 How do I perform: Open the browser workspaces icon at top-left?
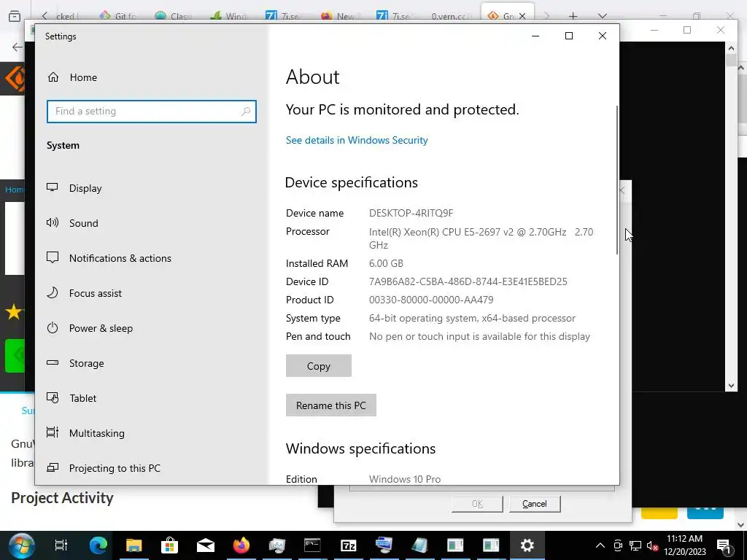[x=15, y=16]
